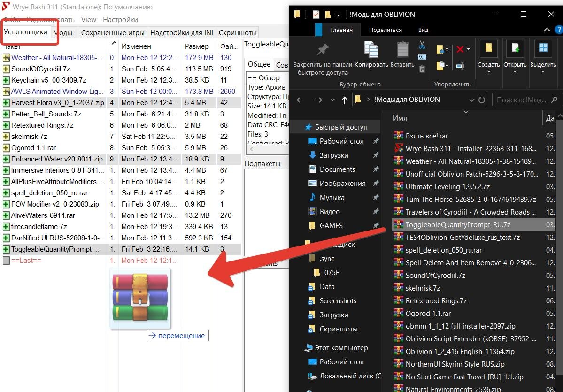563x392 pixels.
Task: Click the magnifier icon in Explorer search box
Action: (555, 100)
